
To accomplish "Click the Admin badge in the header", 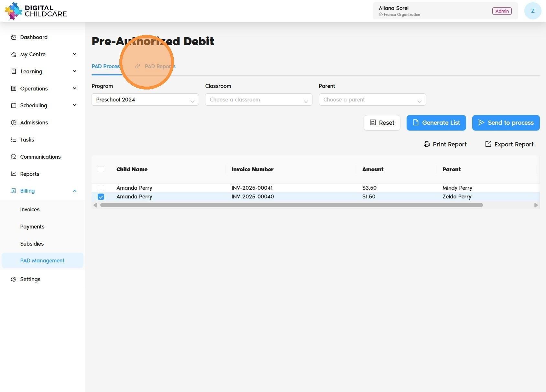I will (x=502, y=11).
